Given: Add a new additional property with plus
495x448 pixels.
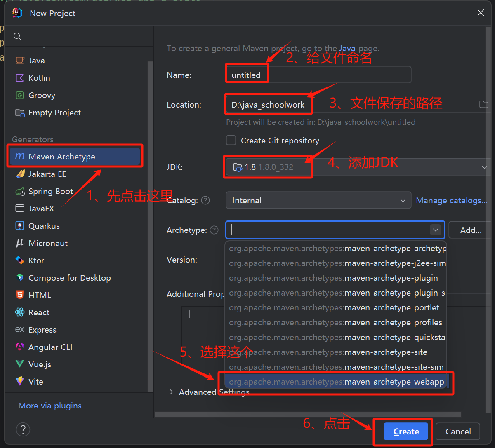Looking at the screenshot, I should (190, 314).
